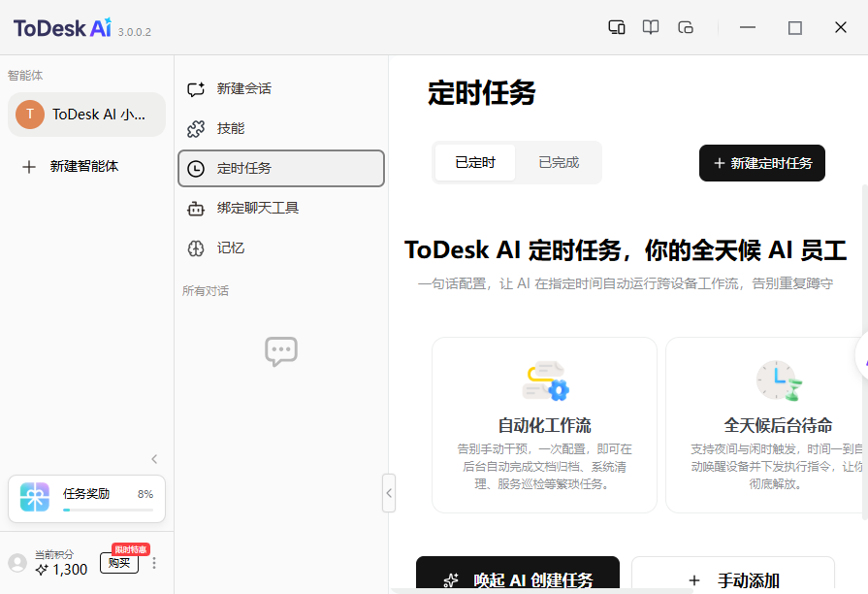
Task: Click the 所有对话 section label
Action: [206, 291]
